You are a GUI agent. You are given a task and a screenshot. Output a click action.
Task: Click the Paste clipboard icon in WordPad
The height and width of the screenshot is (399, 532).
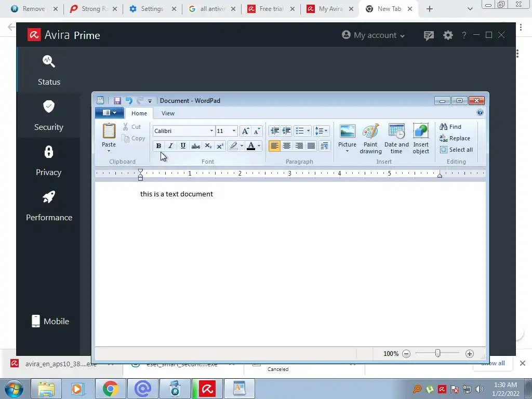pos(109,131)
